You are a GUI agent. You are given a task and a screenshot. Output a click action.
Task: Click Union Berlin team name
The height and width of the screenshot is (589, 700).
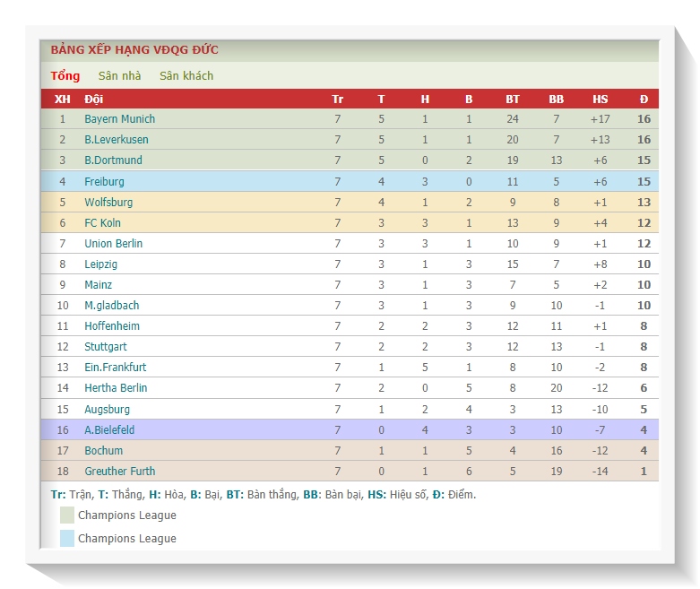tap(113, 244)
